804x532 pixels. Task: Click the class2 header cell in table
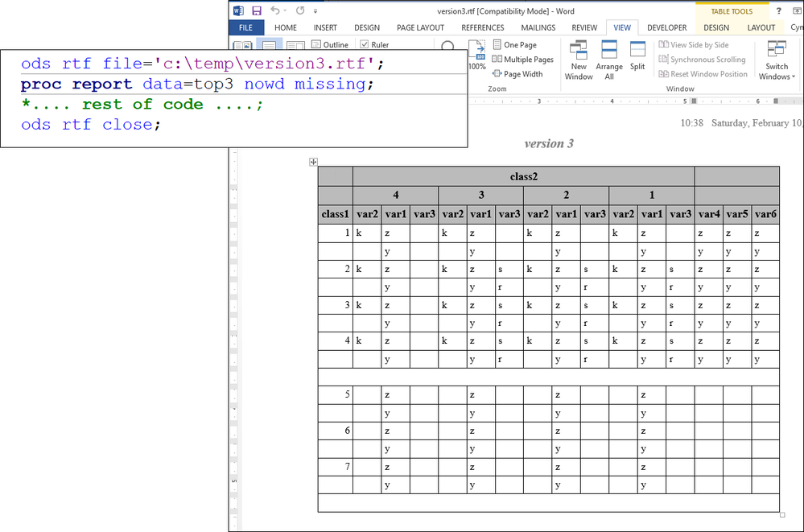[523, 176]
